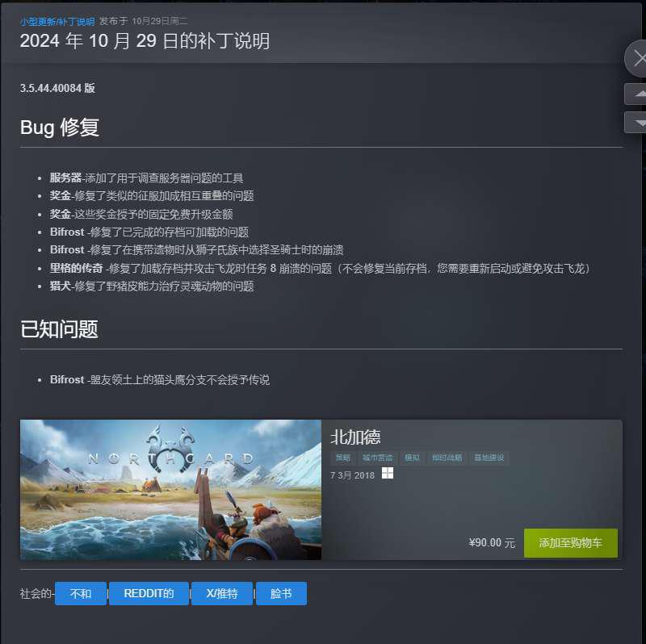The width and height of the screenshot is (646, 644).
Task: Open the Northgard game banner image
Action: (170, 490)
